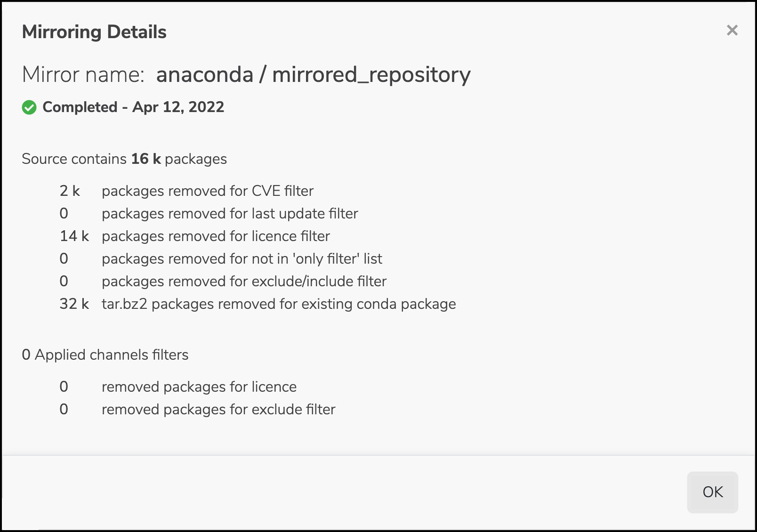757x532 pixels.
Task: Click the 32 k count value
Action: click(74, 304)
